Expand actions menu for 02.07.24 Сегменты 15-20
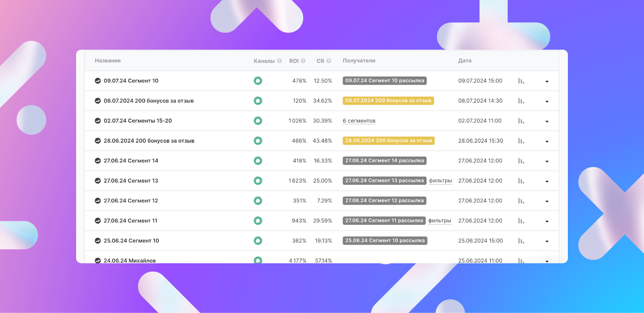The width and height of the screenshot is (644, 313). [547, 122]
